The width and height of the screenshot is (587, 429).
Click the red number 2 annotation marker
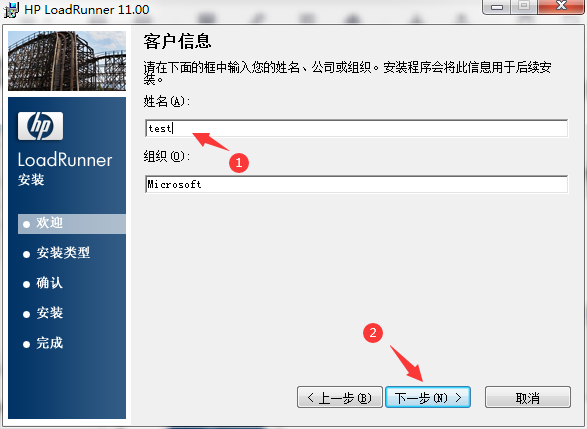pyautogui.click(x=373, y=333)
